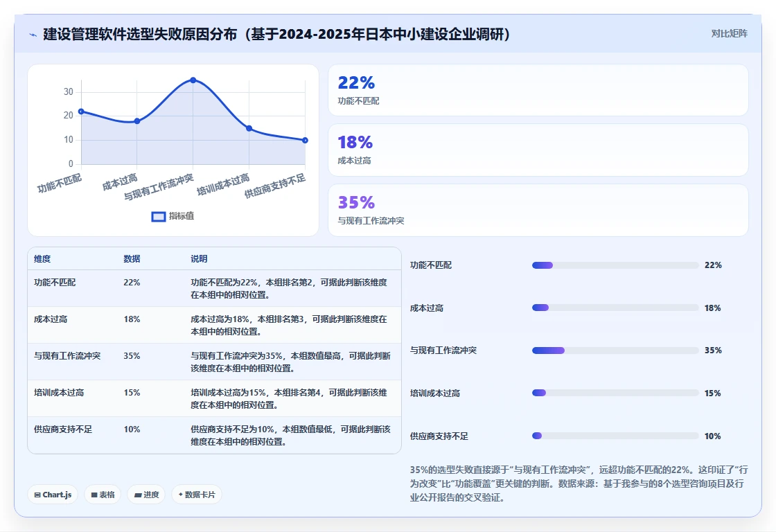Image resolution: width=776 pixels, height=532 pixels.
Task: Click the 22% cell in the table
Action: pos(132,283)
